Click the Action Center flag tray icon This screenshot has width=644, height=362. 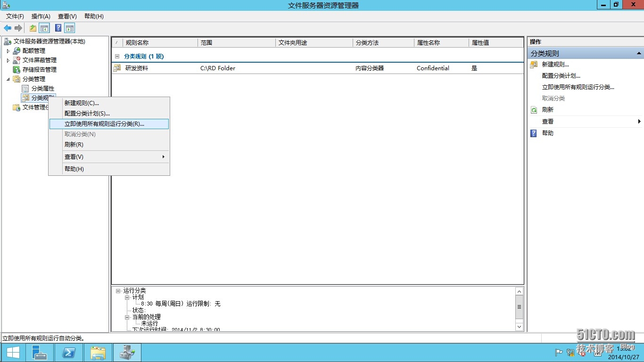tap(559, 352)
